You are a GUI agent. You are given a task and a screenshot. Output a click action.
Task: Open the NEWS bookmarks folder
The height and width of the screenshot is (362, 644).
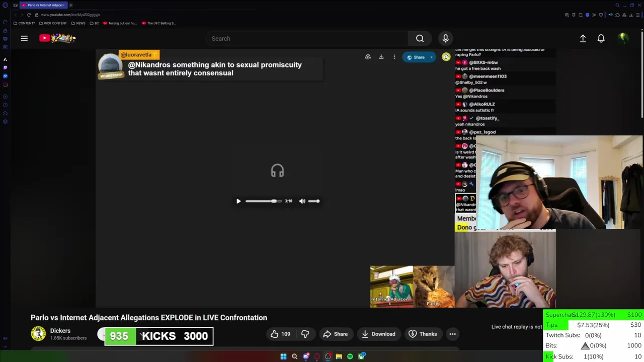[78, 23]
